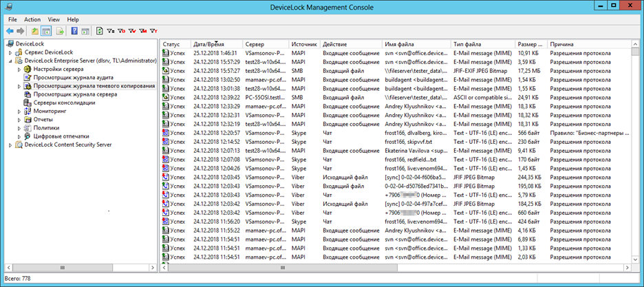
Task: Expand the Мониторинг tree node
Action: (x=19, y=111)
